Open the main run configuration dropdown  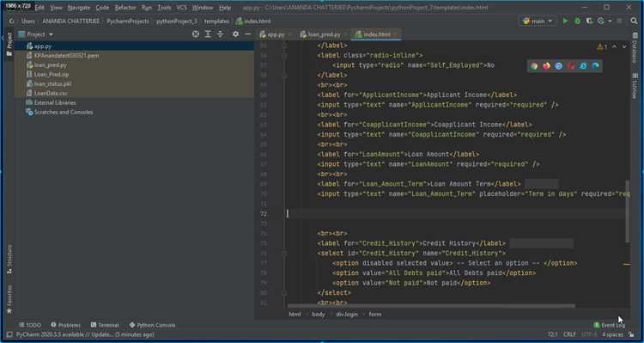pos(538,21)
